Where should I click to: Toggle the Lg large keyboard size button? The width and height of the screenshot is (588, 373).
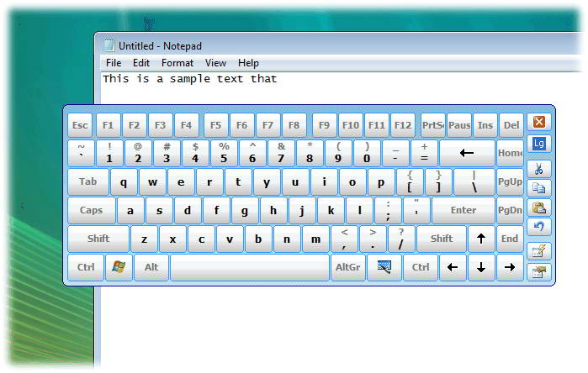[539, 144]
